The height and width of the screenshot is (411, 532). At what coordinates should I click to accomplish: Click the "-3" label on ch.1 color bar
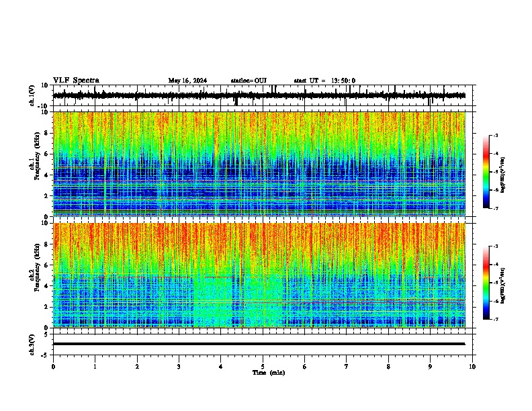pos(496,135)
